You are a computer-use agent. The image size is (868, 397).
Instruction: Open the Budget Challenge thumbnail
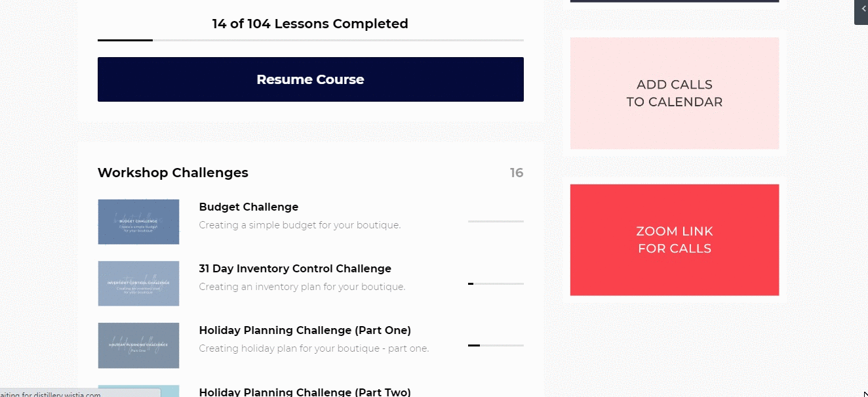(x=138, y=222)
